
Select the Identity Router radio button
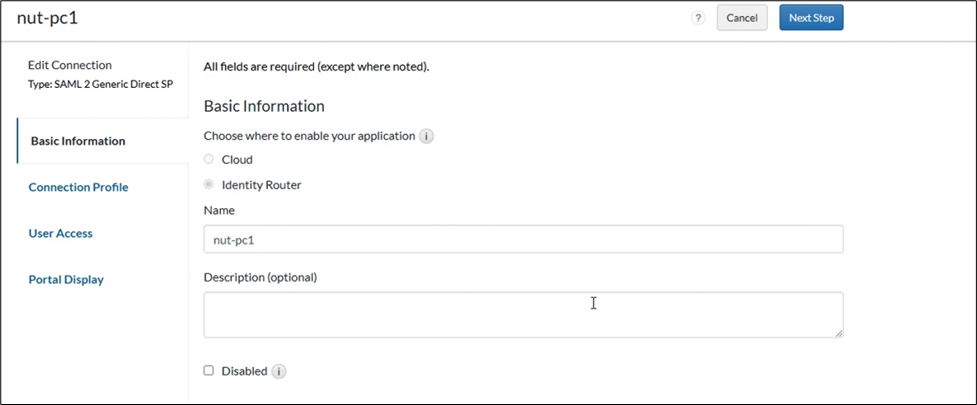[x=209, y=185]
